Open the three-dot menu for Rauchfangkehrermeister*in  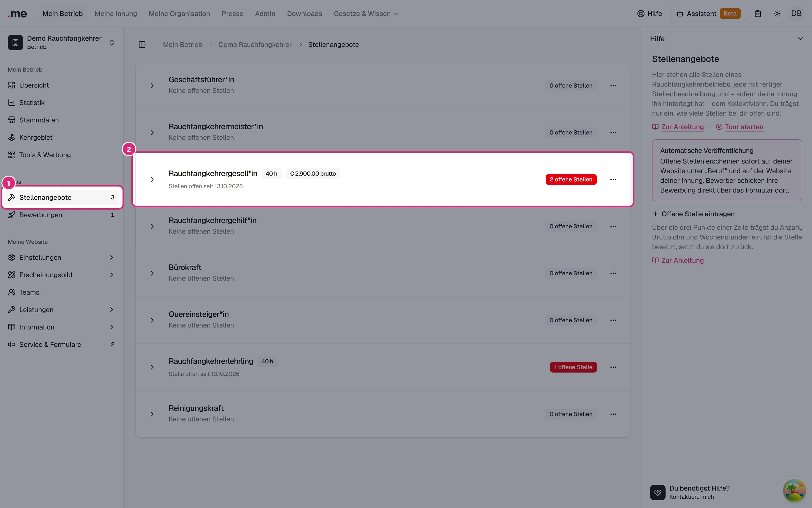click(613, 133)
